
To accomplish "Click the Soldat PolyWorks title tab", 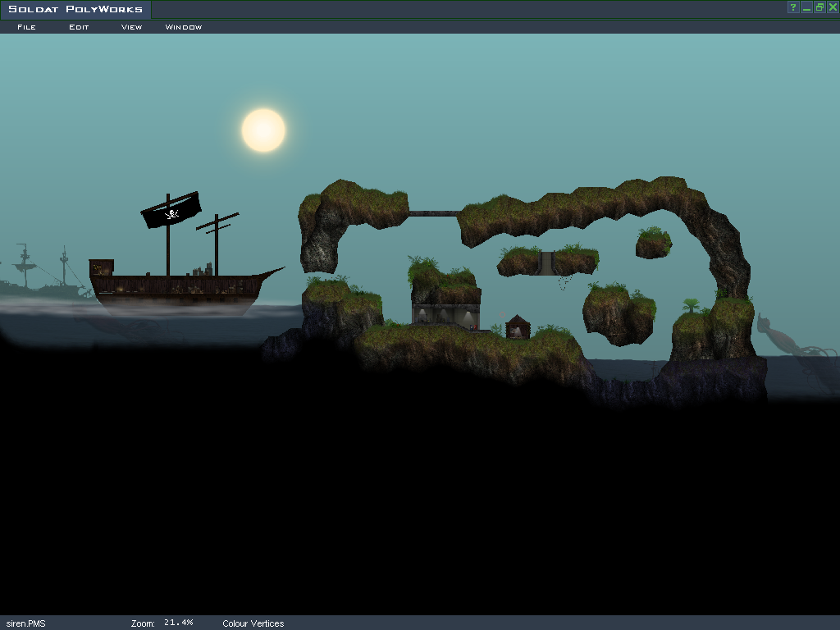I will (75, 10).
